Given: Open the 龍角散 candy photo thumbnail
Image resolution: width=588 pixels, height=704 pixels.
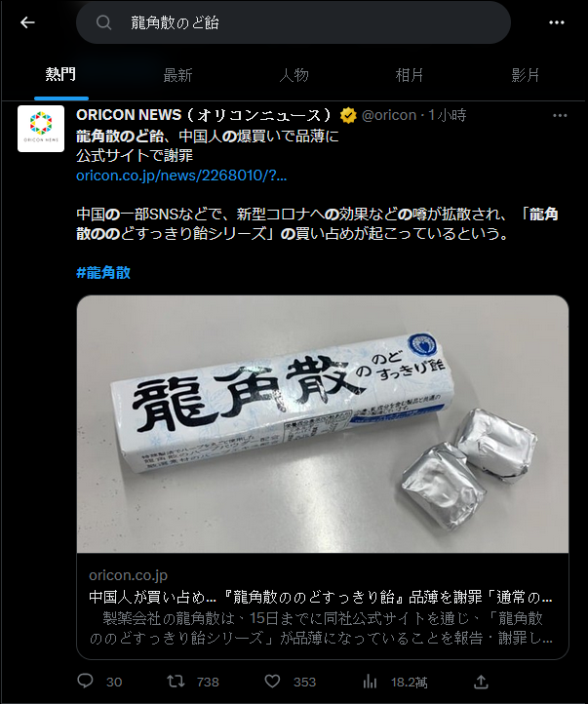Looking at the screenshot, I should 323,424.
